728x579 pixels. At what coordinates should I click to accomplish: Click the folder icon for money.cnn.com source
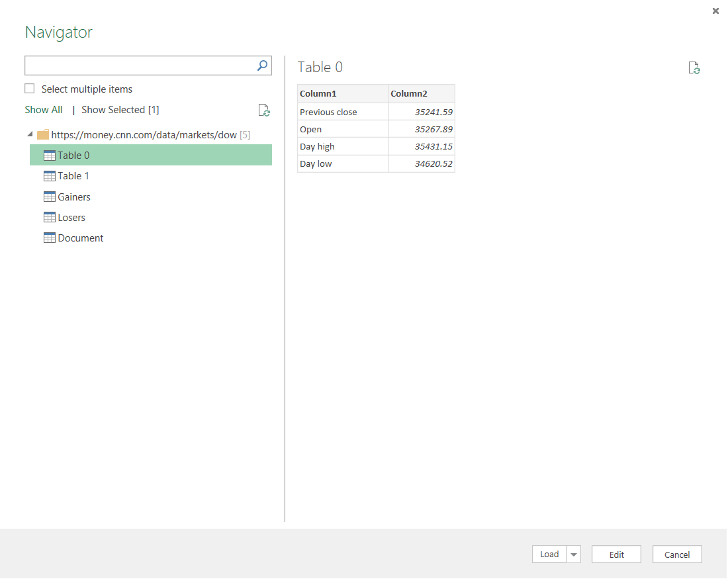pos(43,134)
